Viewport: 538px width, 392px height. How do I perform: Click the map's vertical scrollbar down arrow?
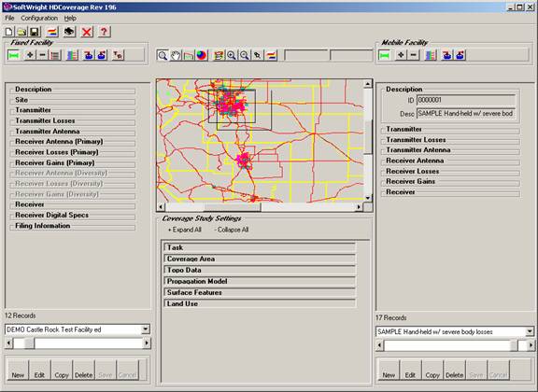[x=368, y=198]
